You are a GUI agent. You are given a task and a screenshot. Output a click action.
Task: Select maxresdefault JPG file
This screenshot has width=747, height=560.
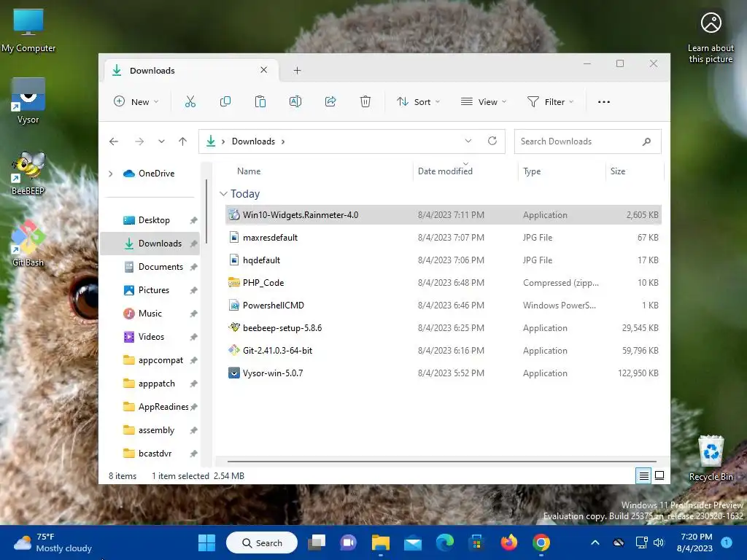tap(443, 238)
